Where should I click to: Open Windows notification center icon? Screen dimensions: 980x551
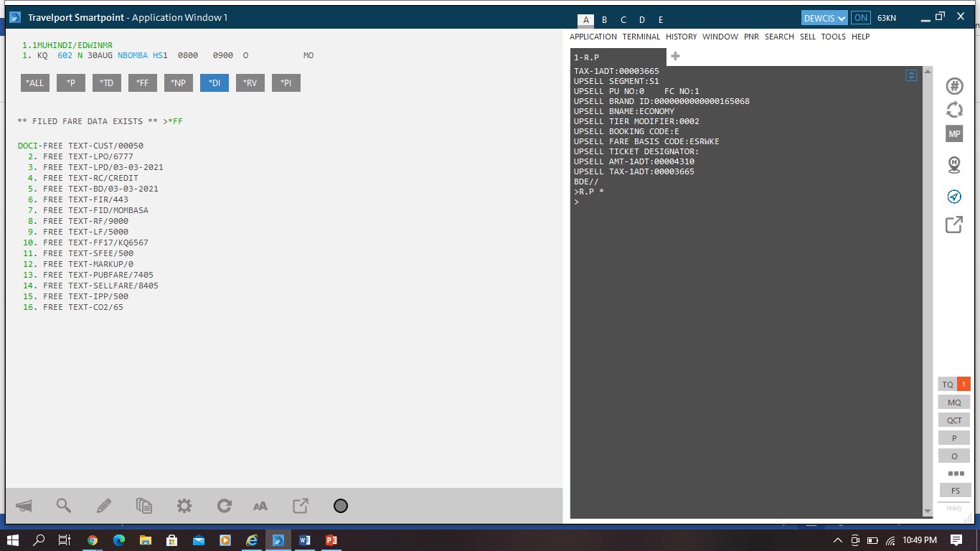tap(956, 540)
